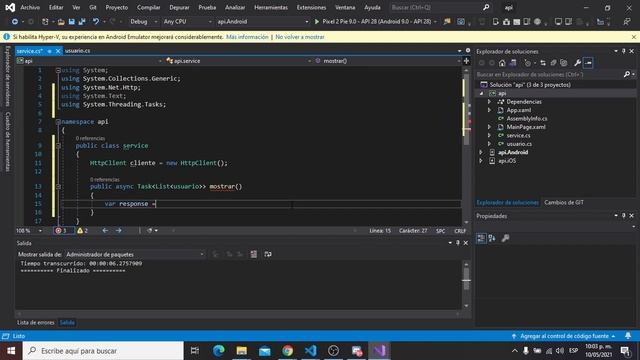Toggle pin on service.cs tab

tap(49, 51)
